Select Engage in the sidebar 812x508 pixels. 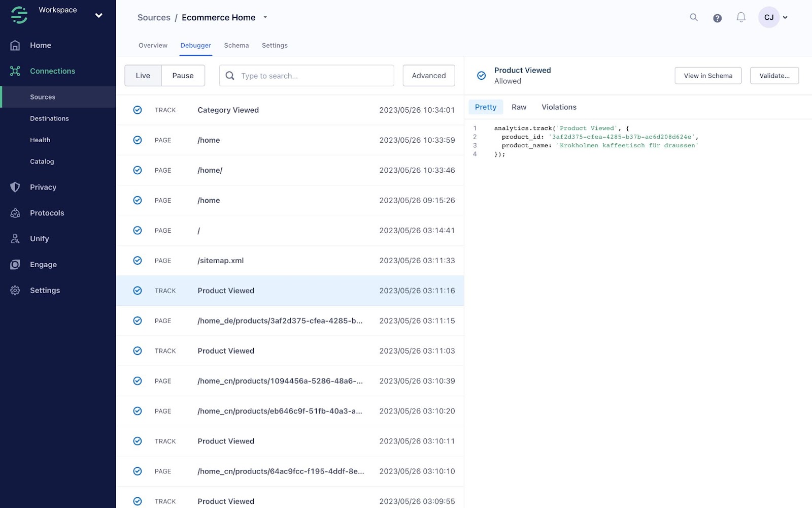pos(44,264)
